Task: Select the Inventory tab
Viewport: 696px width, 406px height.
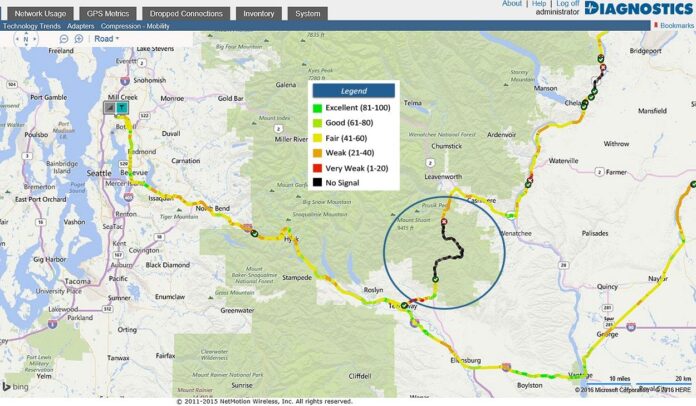Action: 259,14
